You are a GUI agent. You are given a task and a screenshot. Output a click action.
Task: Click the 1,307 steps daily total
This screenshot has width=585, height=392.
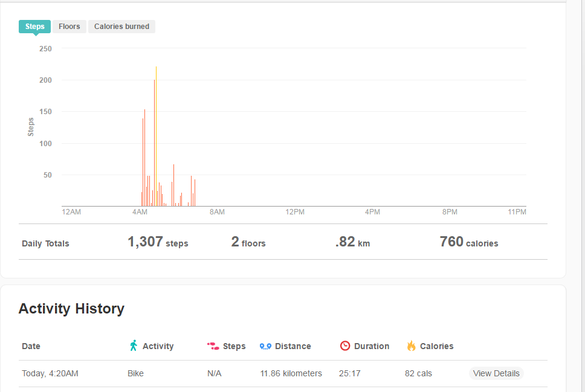click(158, 242)
